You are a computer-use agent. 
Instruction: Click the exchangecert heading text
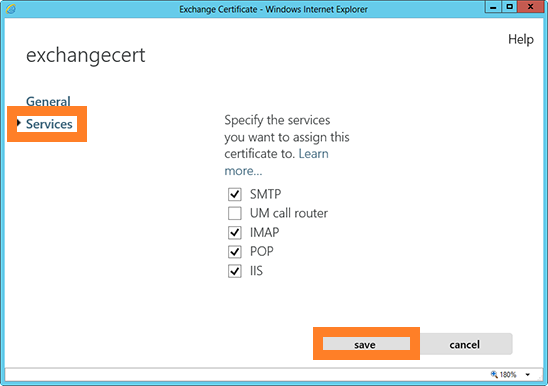coord(86,55)
